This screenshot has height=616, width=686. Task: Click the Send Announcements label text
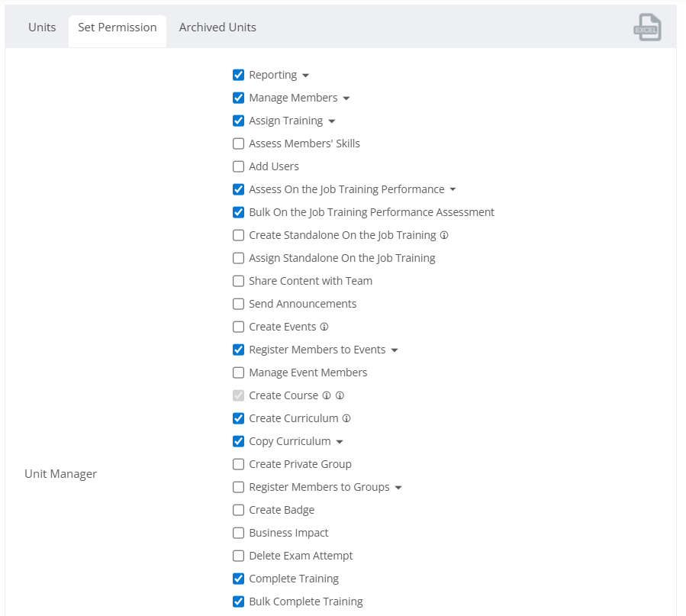303,304
